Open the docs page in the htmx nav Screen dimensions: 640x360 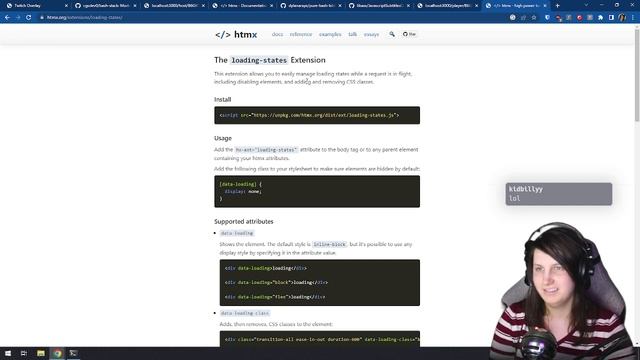coord(277,34)
